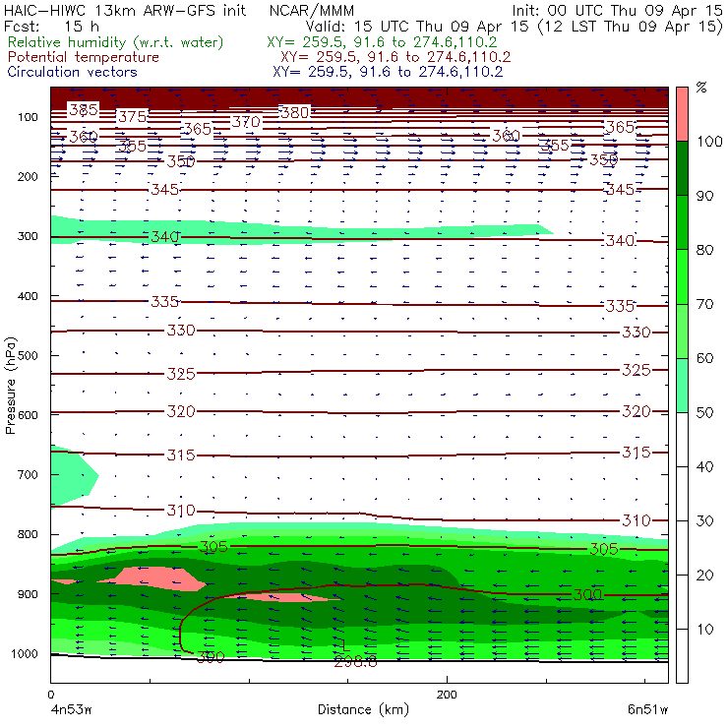Screen dimensions: 728x728
Task: Click the 'Pressure (hPa)' axis title
Action: pyautogui.click(x=10, y=386)
